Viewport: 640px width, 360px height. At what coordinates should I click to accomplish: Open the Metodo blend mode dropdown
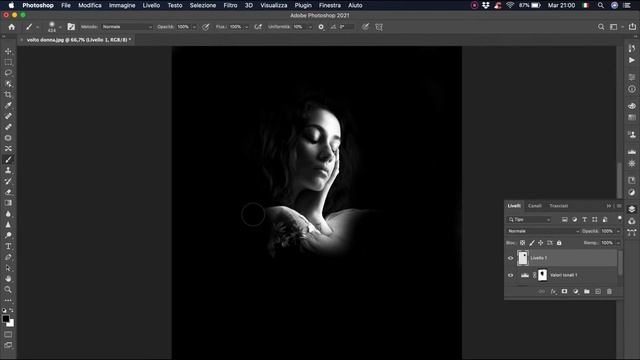point(127,27)
